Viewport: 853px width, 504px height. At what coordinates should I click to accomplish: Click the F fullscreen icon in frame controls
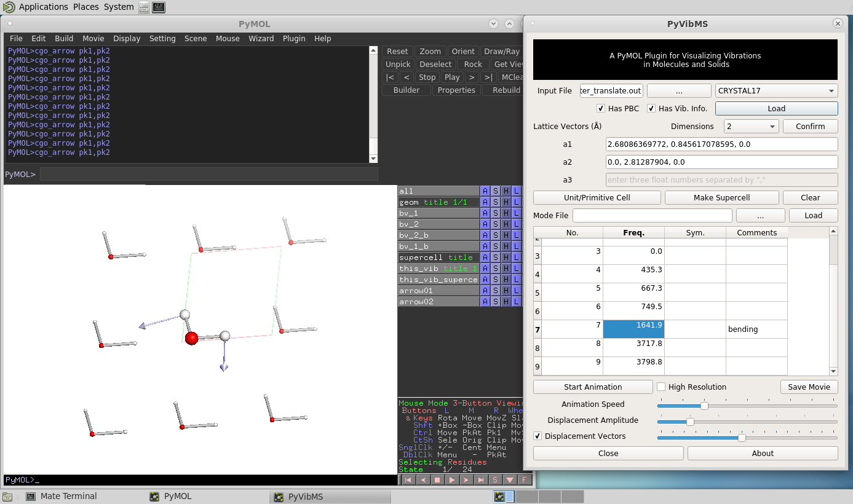click(x=524, y=480)
